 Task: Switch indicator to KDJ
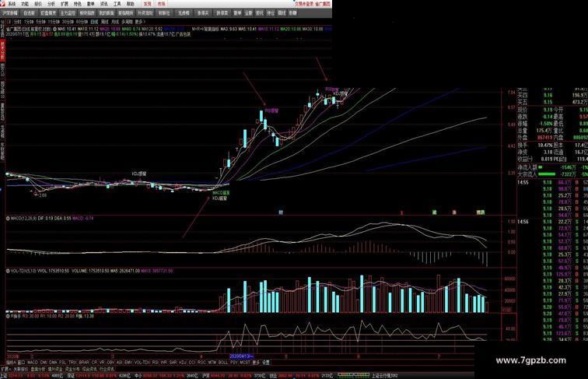pos(183,363)
